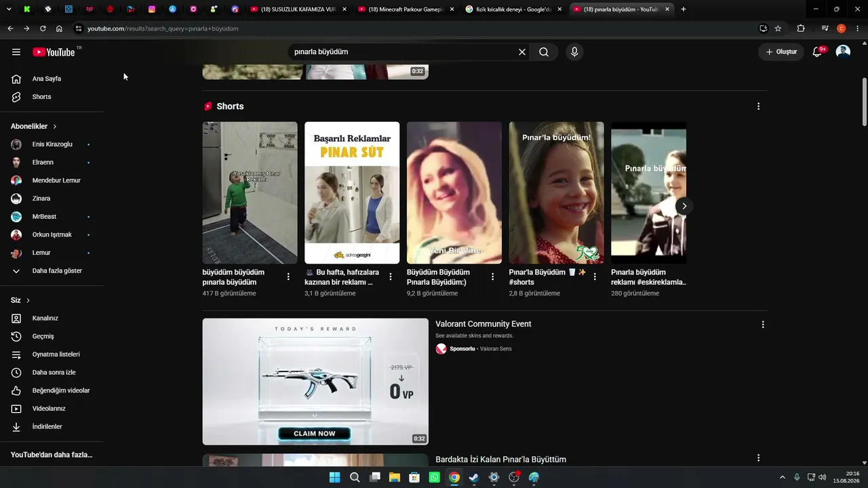Open the browser home page
The height and width of the screenshot is (488, 868).
coord(59,28)
